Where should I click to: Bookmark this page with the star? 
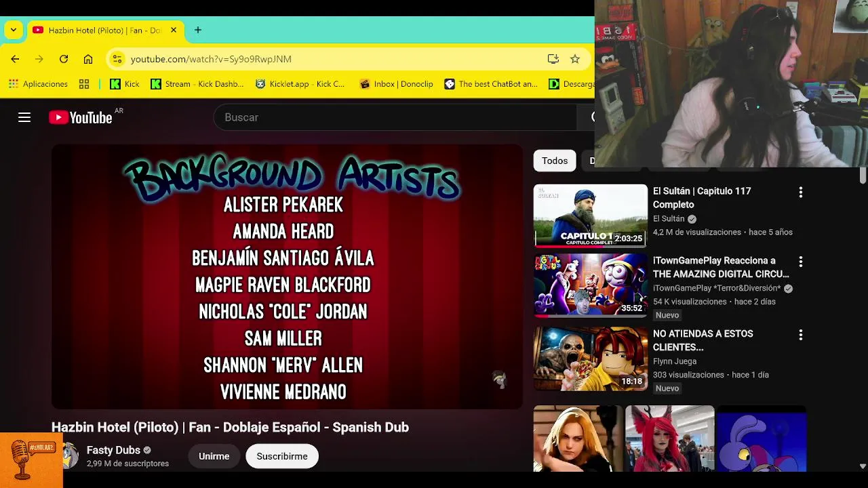click(x=575, y=59)
